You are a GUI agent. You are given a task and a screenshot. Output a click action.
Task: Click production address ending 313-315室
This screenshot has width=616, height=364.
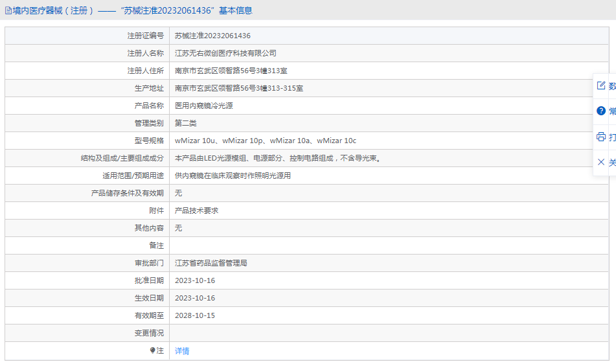click(239, 88)
